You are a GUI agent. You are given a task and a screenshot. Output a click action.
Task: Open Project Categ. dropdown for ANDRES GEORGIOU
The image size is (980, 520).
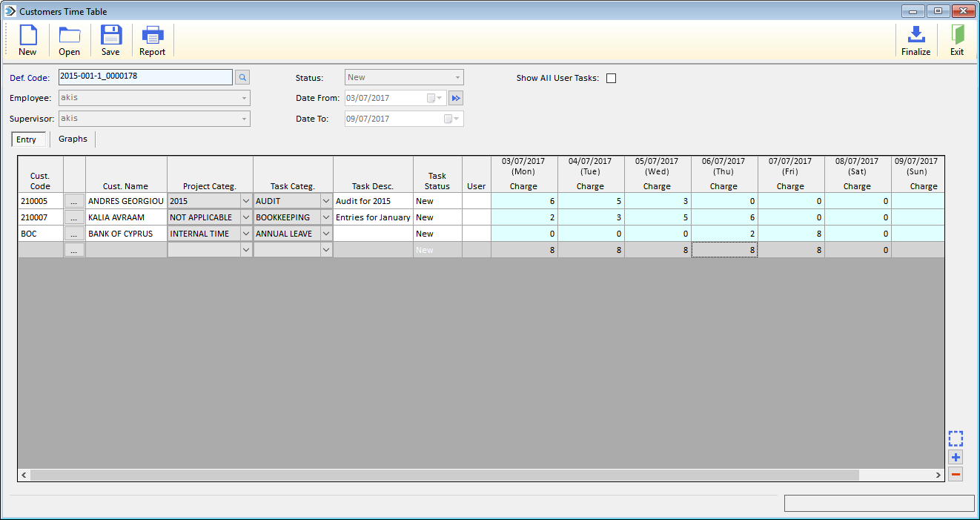pyautogui.click(x=245, y=200)
